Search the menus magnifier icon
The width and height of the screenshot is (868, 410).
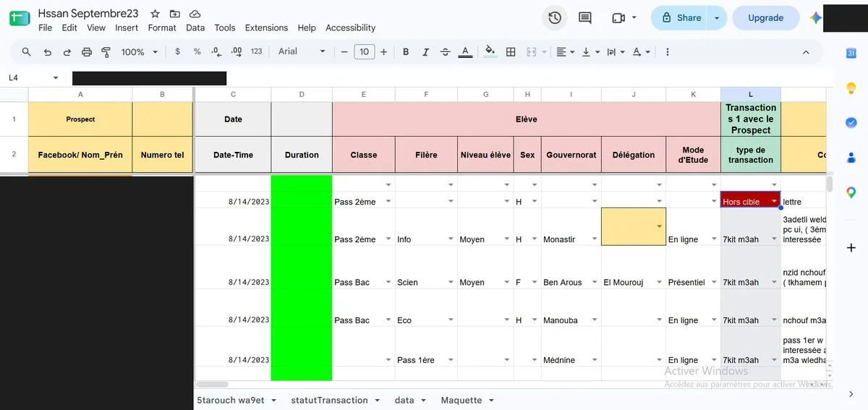click(27, 52)
